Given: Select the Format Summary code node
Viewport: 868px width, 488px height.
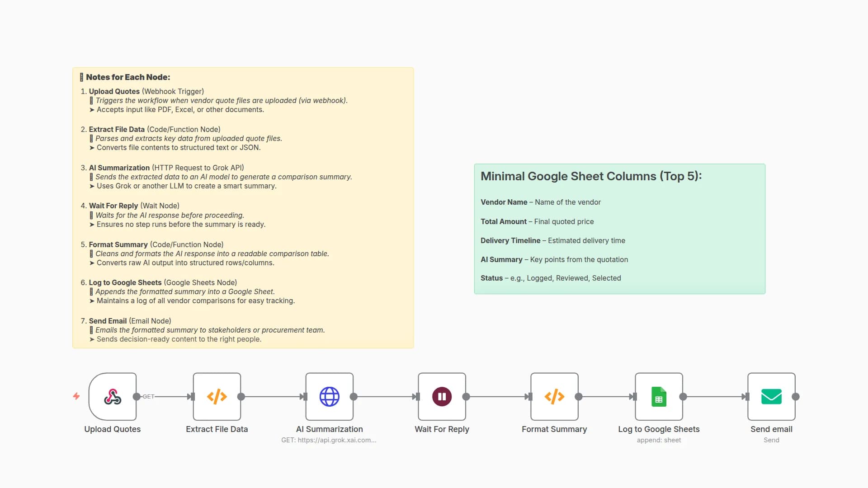Looking at the screenshot, I should pos(554,396).
